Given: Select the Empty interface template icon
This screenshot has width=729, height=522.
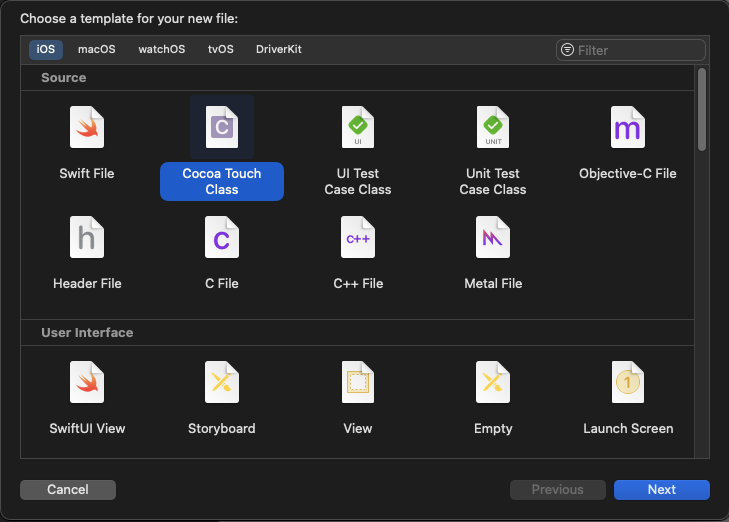Looking at the screenshot, I should (x=493, y=382).
